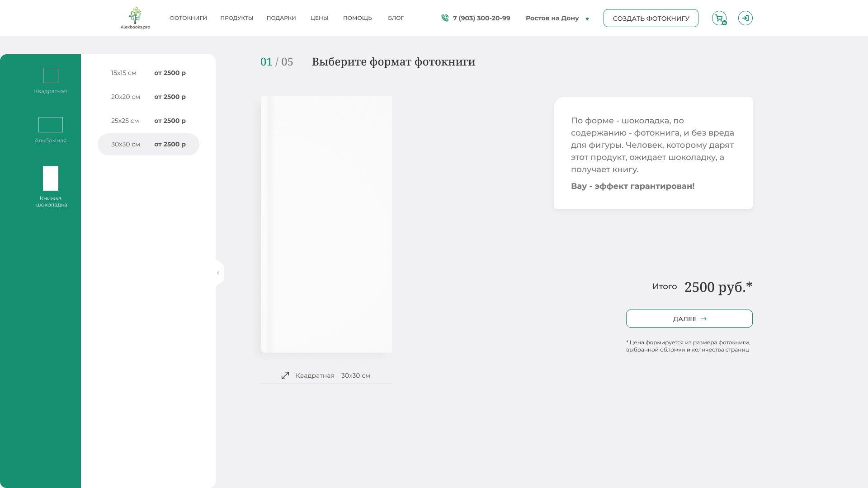Click the Квадратная caption under preview
868x488 pixels.
coord(315,375)
